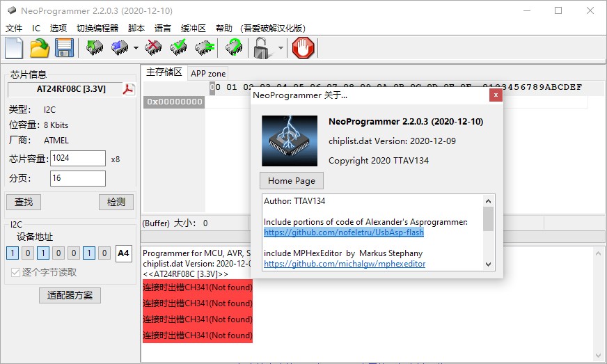This screenshot has height=364, width=607.
Task: Toggle the third device address bit
Action: click(43, 253)
